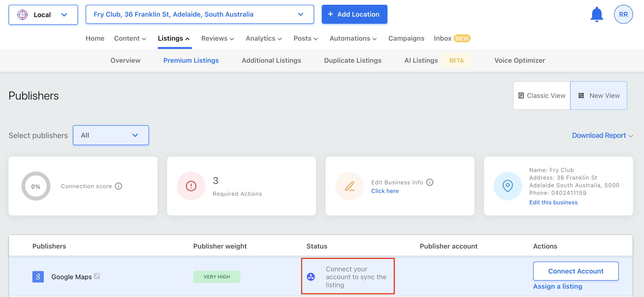Open the AI Listings BETA tab
The width and height of the screenshot is (644, 297).
(437, 60)
